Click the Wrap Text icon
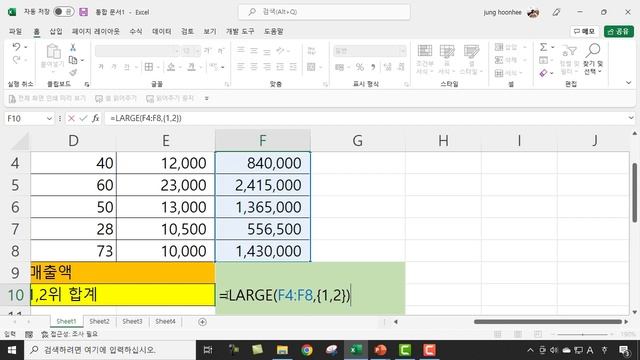 (311, 51)
